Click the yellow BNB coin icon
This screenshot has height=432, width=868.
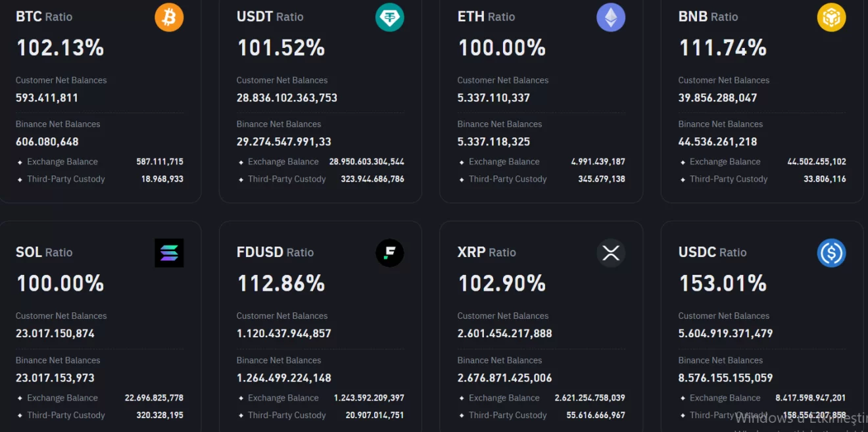click(831, 17)
